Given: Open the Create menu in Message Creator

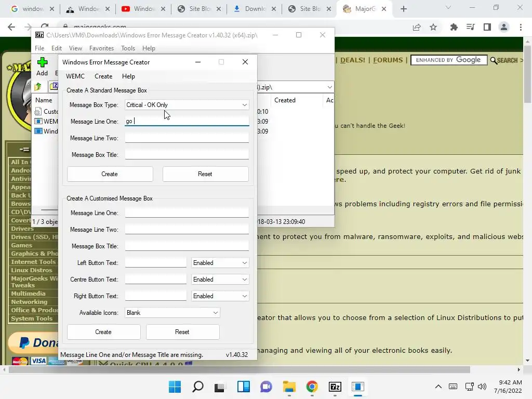Looking at the screenshot, I should point(103,76).
